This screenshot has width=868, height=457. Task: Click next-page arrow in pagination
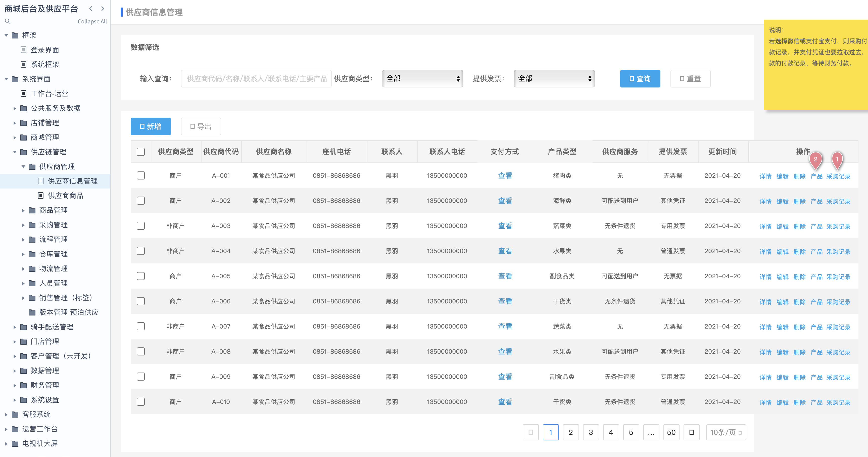(691, 432)
